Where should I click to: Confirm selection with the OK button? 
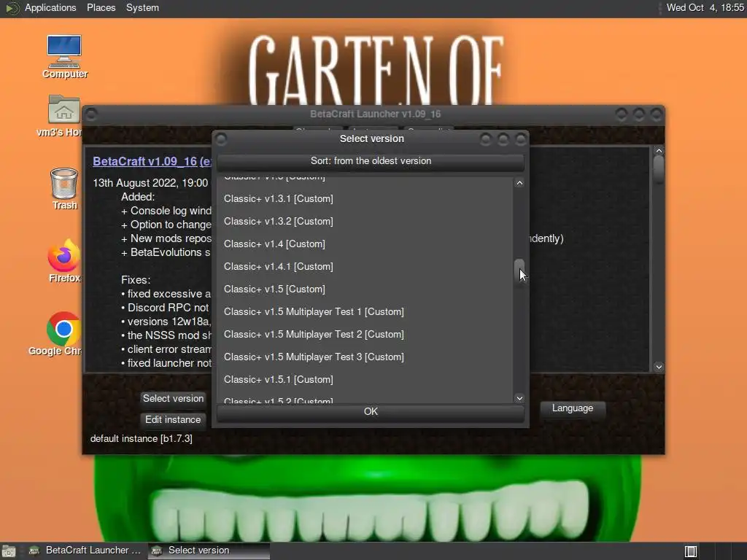point(371,412)
